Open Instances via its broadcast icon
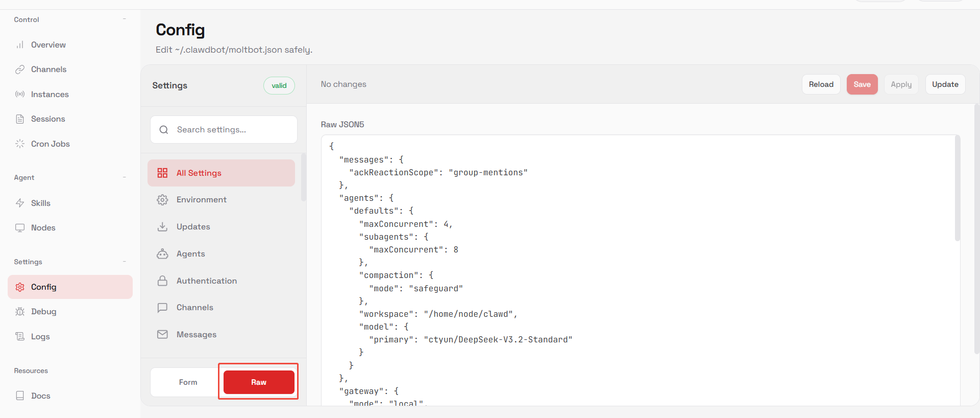The width and height of the screenshot is (980, 418). click(20, 95)
